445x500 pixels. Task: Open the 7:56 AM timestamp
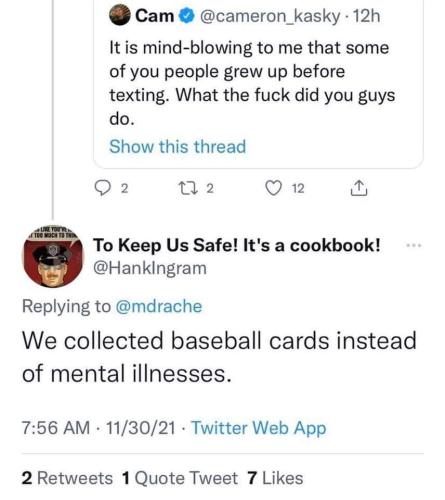[x=56, y=428]
